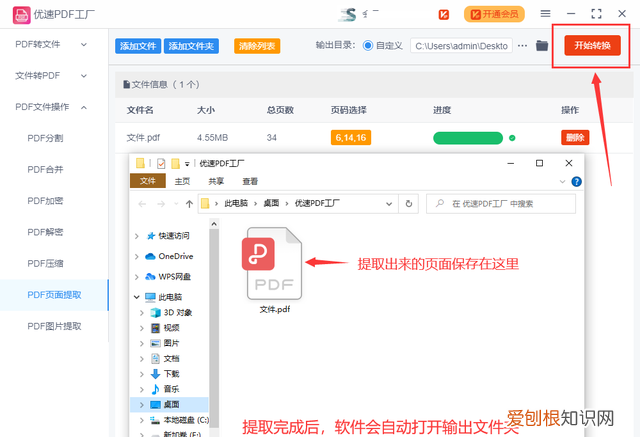Click the Explorer back arrow

click(142, 204)
